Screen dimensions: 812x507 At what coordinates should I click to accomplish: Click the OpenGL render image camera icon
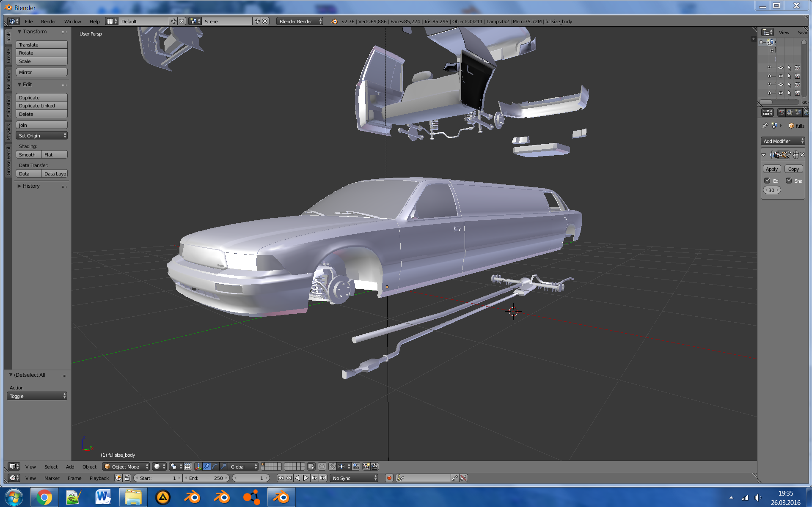click(x=366, y=466)
